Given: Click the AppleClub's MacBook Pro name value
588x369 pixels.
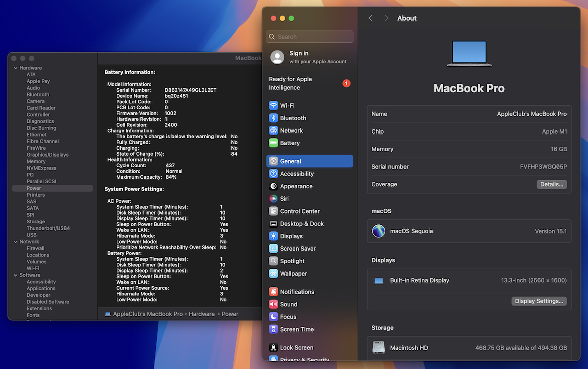Looking at the screenshot, I should [x=532, y=114].
